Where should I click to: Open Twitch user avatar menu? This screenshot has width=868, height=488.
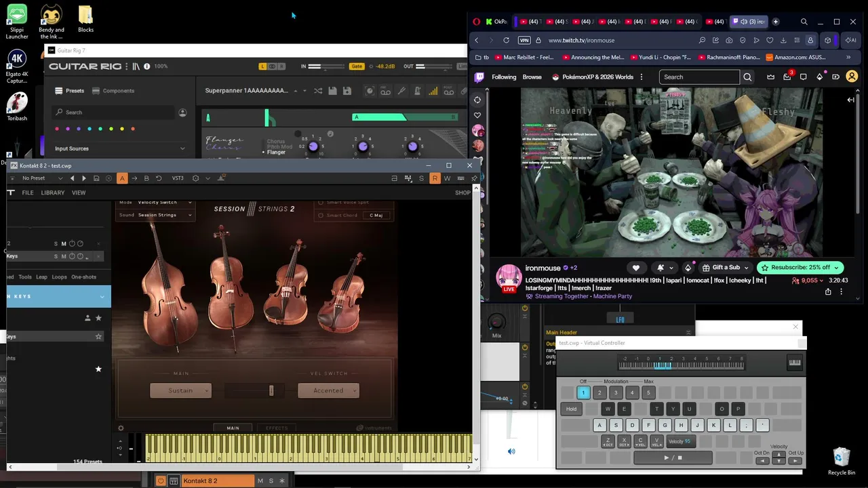point(852,77)
